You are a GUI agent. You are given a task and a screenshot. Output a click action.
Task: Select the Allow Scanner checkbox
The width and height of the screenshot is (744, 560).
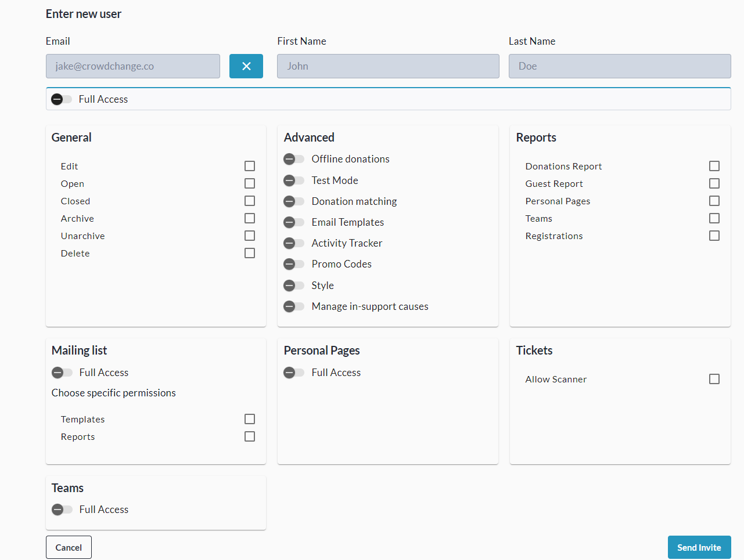[714, 379]
